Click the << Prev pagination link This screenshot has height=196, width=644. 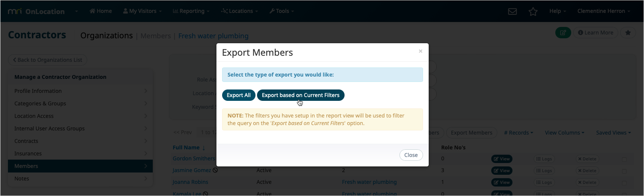(x=183, y=132)
